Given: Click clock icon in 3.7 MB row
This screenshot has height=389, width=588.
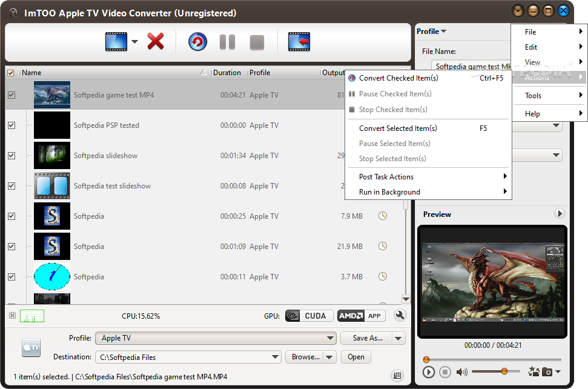Looking at the screenshot, I should coord(383,276).
